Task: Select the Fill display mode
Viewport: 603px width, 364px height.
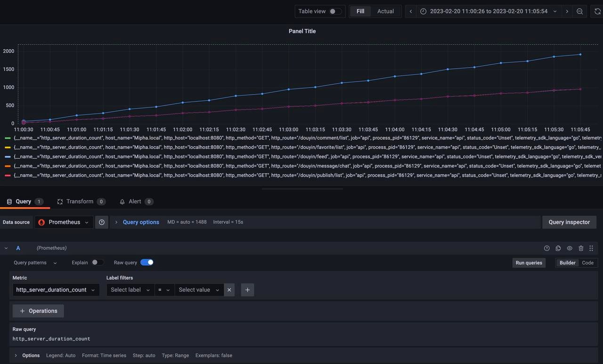Action: (x=360, y=11)
